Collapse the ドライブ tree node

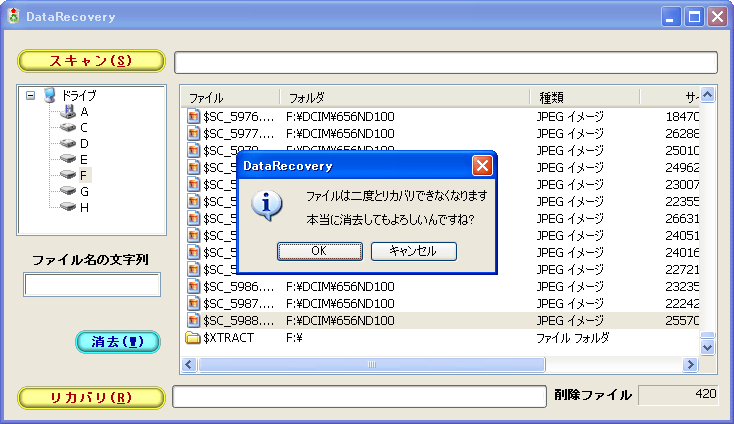click(30, 95)
